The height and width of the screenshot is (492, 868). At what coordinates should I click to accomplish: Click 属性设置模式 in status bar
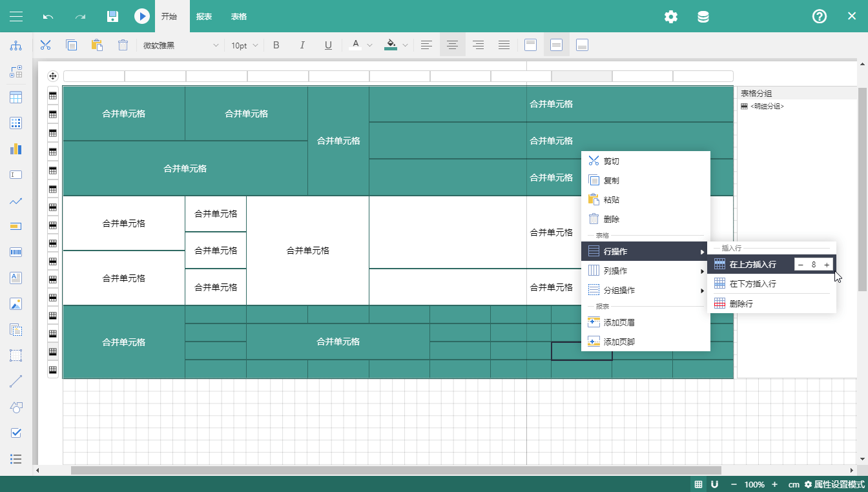834,484
